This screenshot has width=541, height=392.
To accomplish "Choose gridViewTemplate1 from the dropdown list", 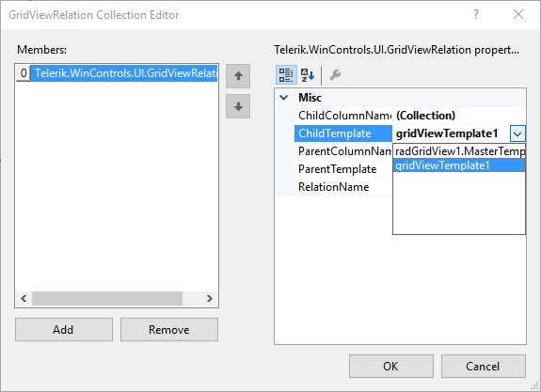I will (459, 165).
